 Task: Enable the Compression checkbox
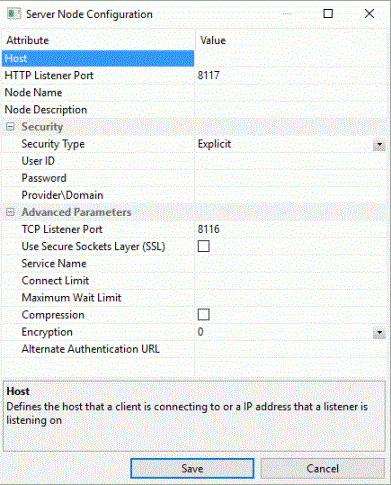tap(204, 315)
